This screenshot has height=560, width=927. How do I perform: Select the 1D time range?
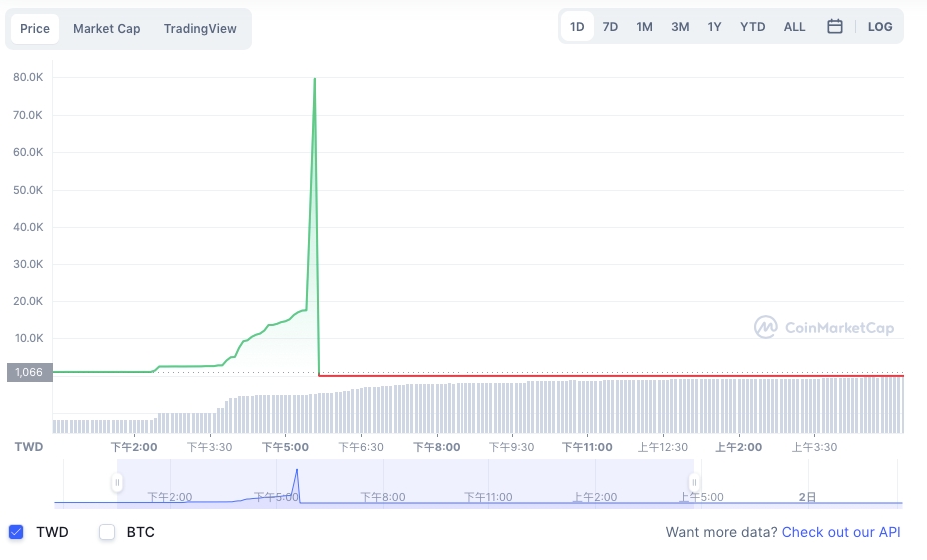[x=577, y=27]
